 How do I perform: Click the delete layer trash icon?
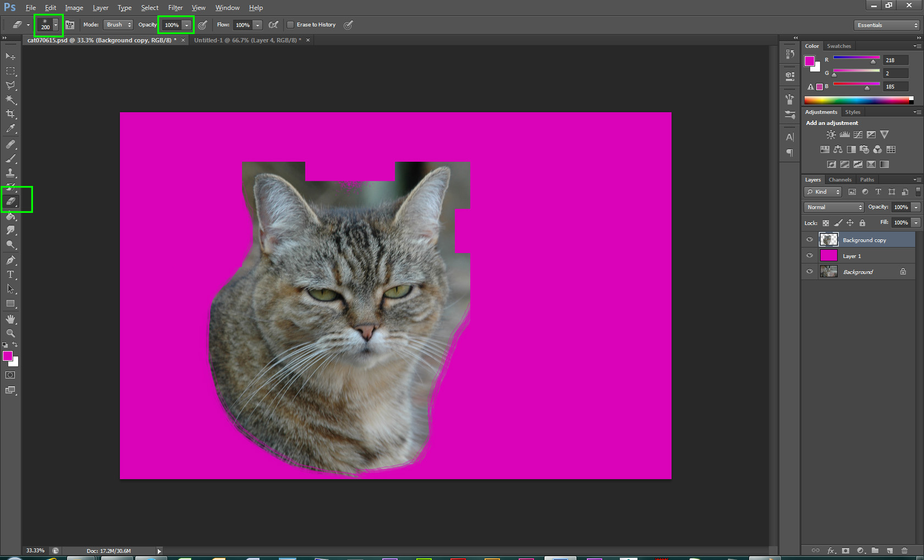coord(904,550)
